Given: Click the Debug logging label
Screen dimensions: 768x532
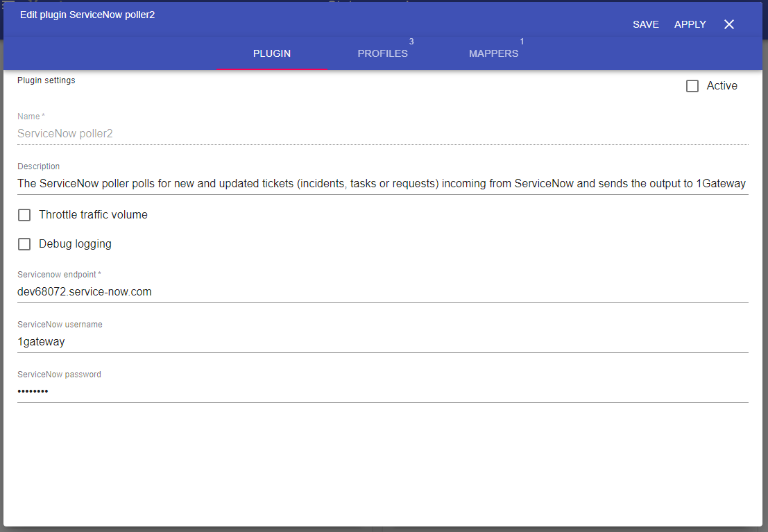Looking at the screenshot, I should (x=75, y=244).
